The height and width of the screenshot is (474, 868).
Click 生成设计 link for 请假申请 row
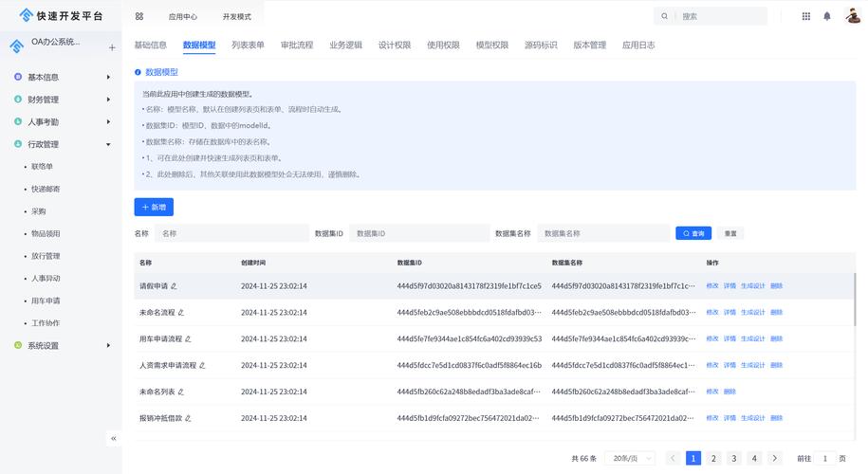(x=752, y=286)
